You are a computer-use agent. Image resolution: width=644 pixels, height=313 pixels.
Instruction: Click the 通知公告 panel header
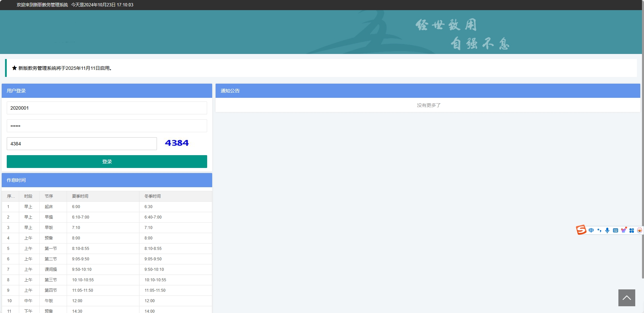click(428, 91)
